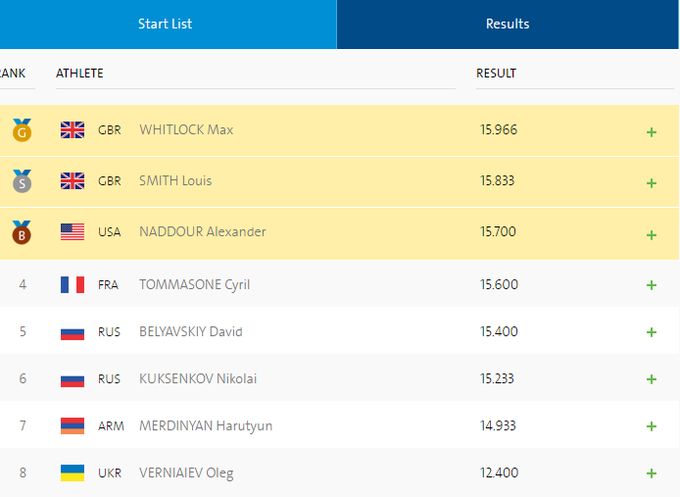Click the French flag icon
Screen dimensions: 680x497
tap(73, 285)
